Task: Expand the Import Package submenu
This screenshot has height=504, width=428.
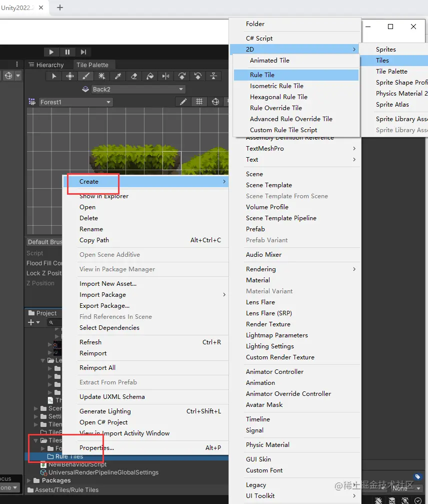Action: tap(146, 294)
